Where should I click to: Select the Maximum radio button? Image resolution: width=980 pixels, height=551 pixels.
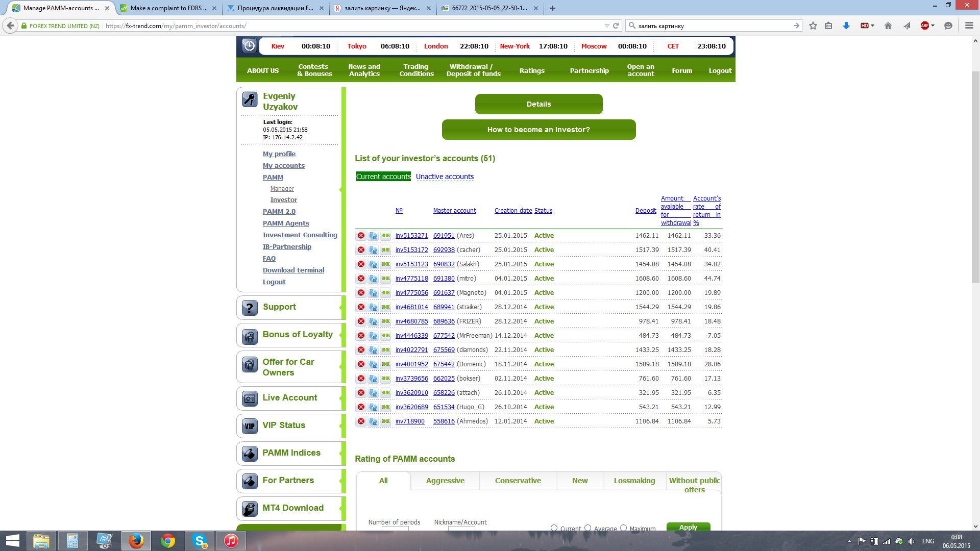623,528
